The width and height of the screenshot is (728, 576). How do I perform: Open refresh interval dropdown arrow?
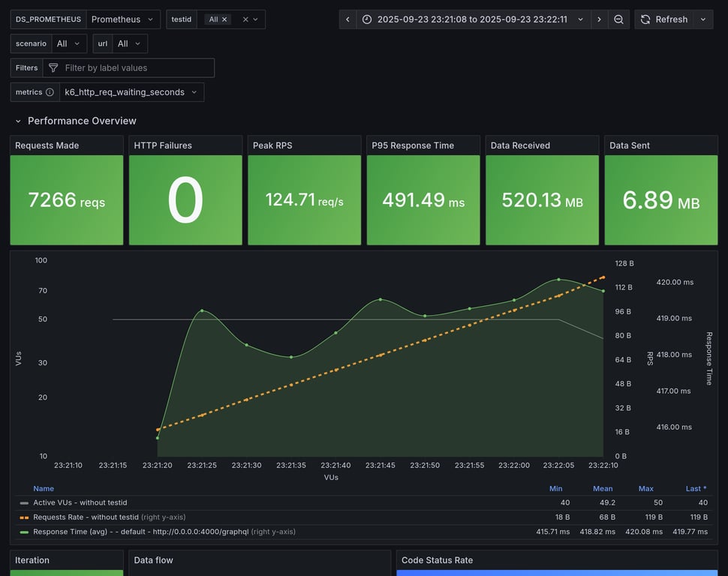[703, 19]
